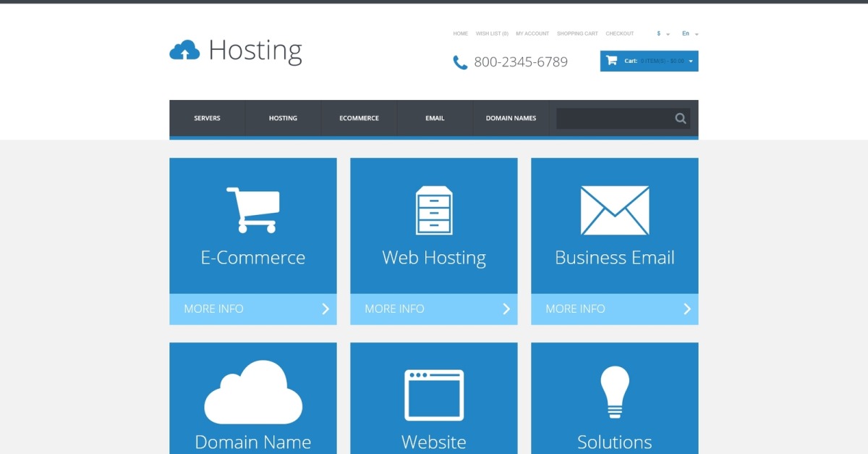Screen dimensions: 868x454
Task: Click More Info under Web Hosting
Action: coord(434,309)
